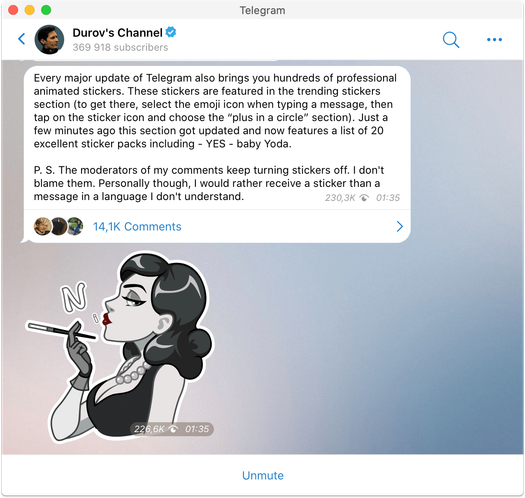Click the third commenter avatar

(75, 226)
